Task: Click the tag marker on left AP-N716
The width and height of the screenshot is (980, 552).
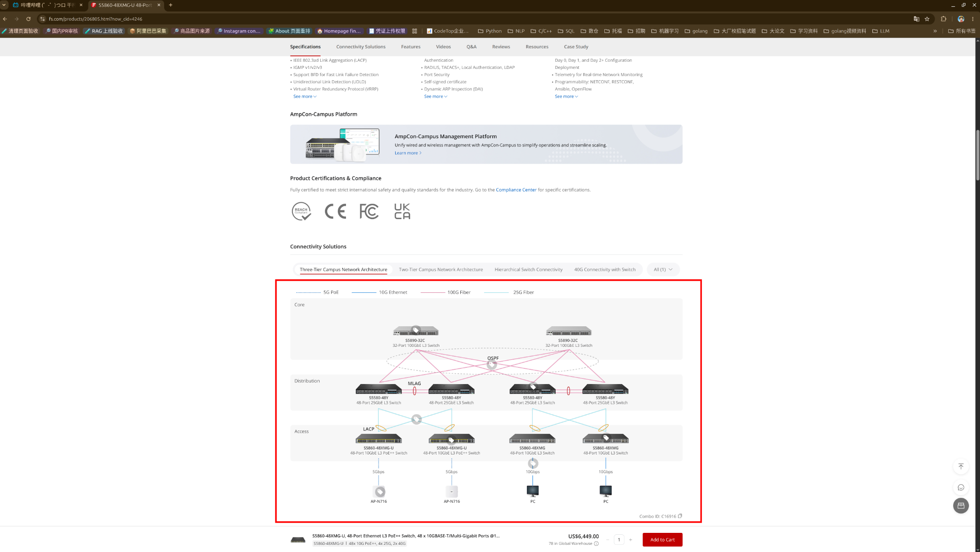Action: (x=380, y=492)
